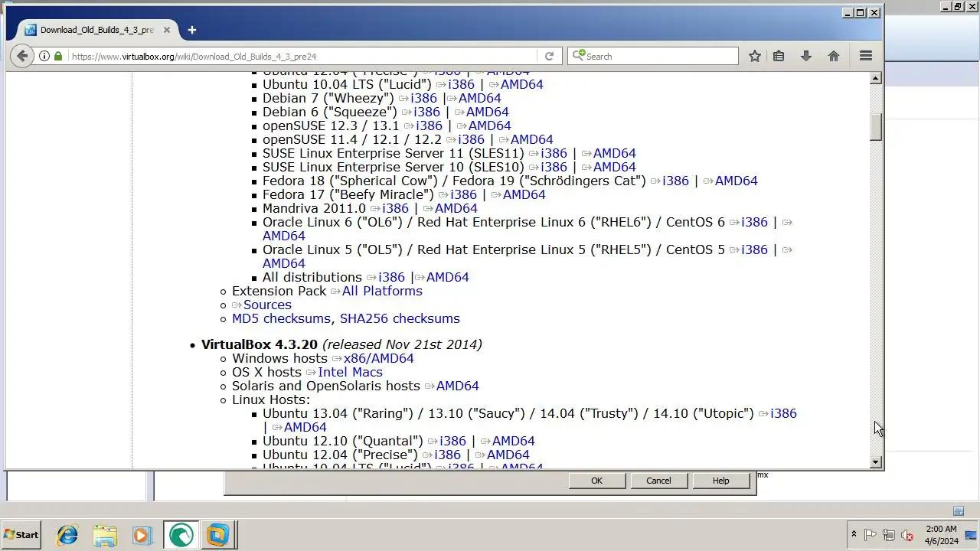This screenshot has height=551, width=980.
Task: Click Help in the background dialog
Action: [x=720, y=481]
